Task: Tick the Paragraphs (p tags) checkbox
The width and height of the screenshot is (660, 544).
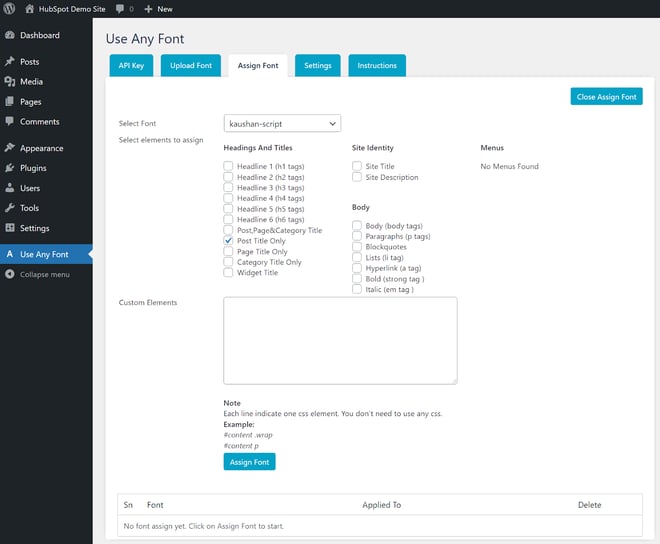Action: coord(357,236)
